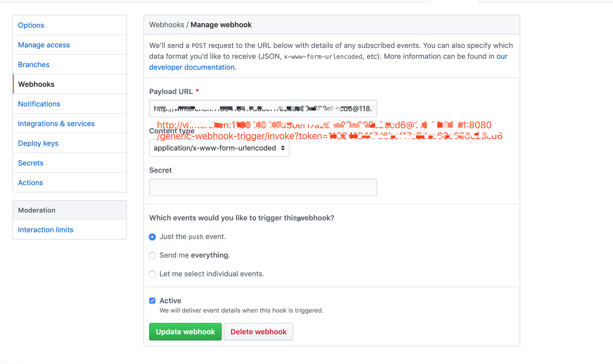Screen dimensions: 613x364
Task: Focus the Secret input field
Action: pos(263,187)
